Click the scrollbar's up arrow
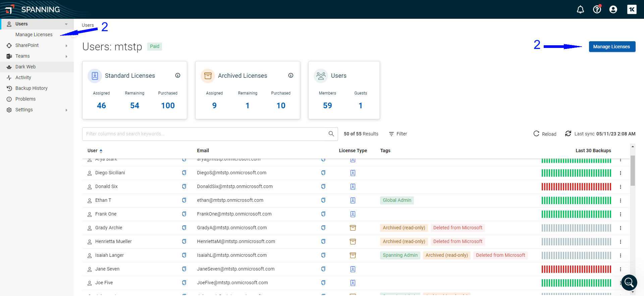Screen dimensions: 644x296 point(633,146)
